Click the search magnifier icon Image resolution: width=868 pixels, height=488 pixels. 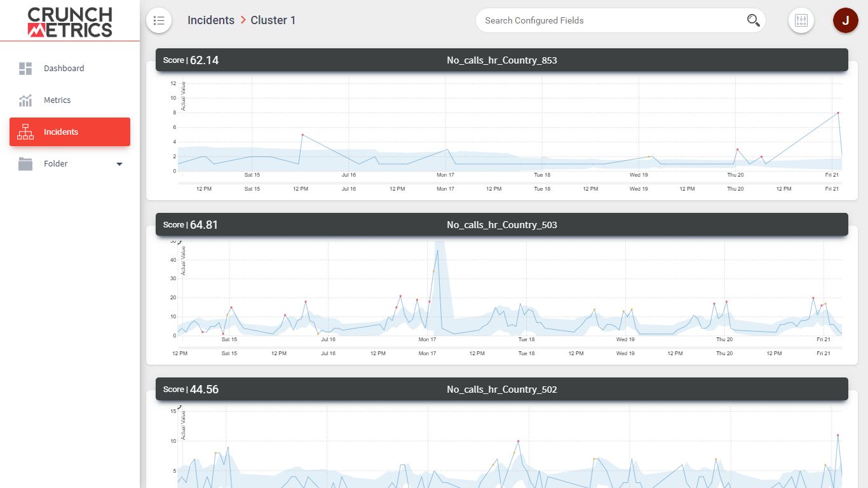tap(752, 20)
